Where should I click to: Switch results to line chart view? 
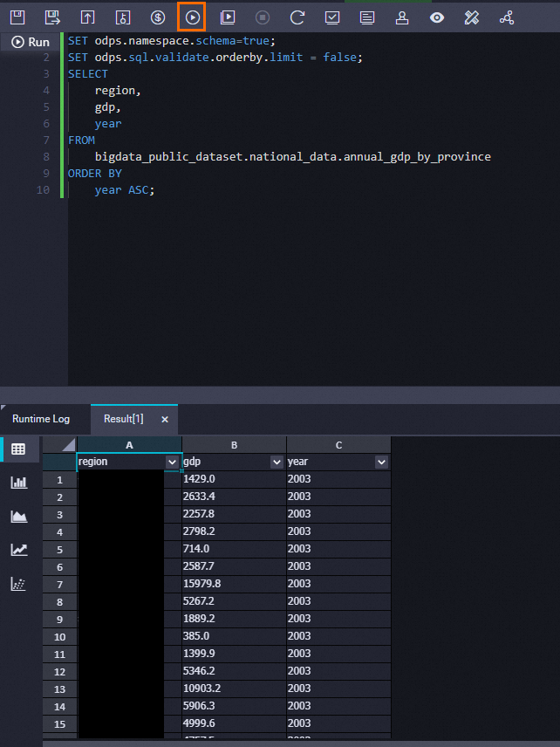pos(18,550)
